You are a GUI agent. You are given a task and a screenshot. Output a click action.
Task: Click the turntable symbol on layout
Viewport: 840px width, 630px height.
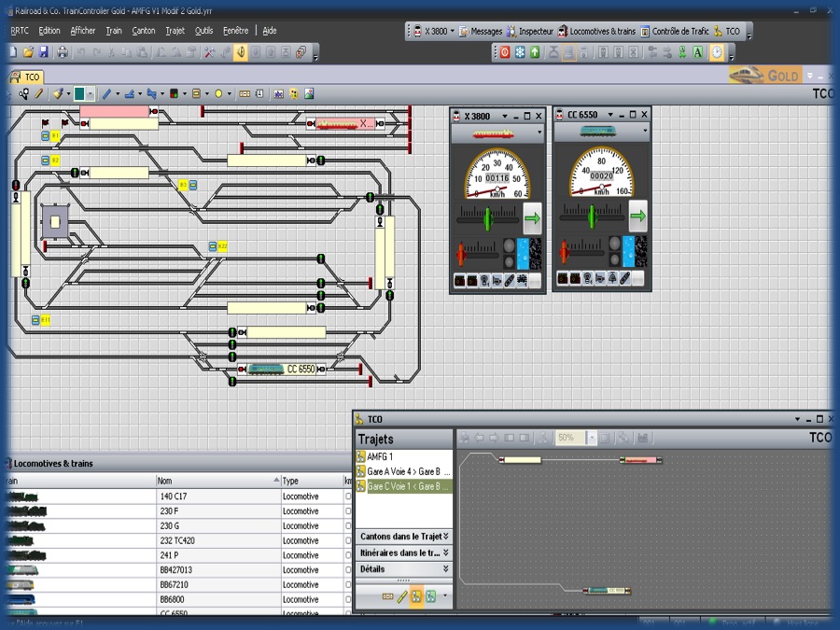click(x=55, y=221)
